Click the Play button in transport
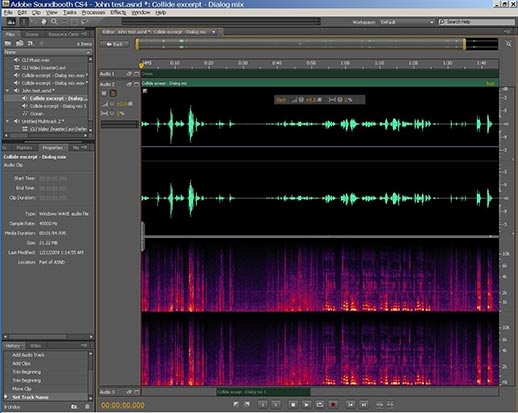 point(306,405)
